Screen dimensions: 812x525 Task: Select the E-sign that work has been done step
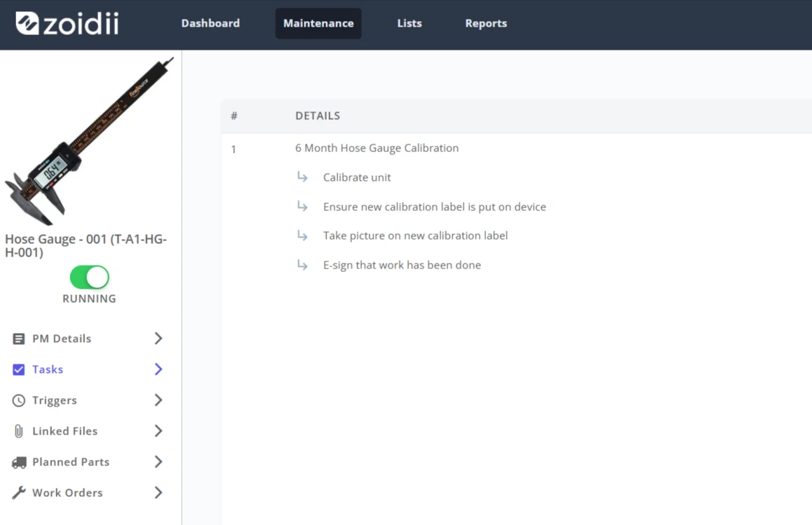point(402,265)
